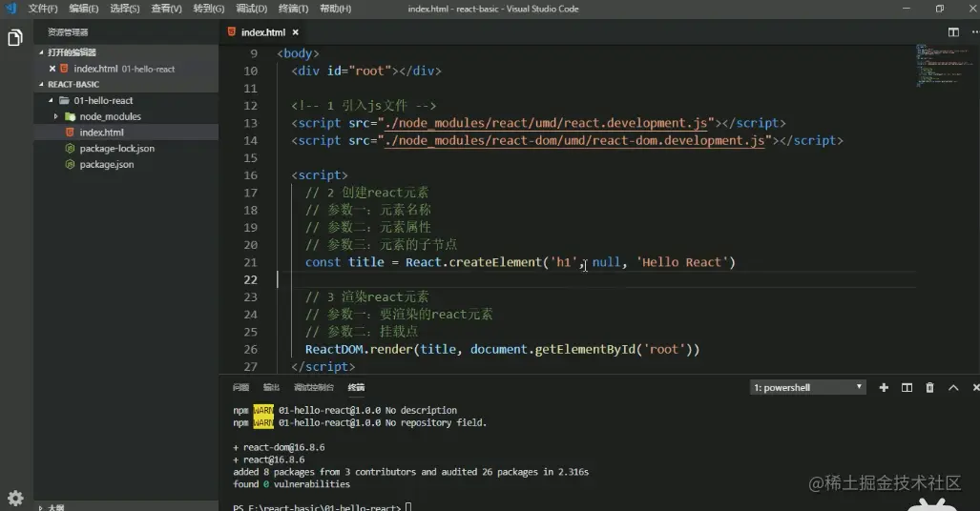Maximize the panel with up chevron

[953, 388]
